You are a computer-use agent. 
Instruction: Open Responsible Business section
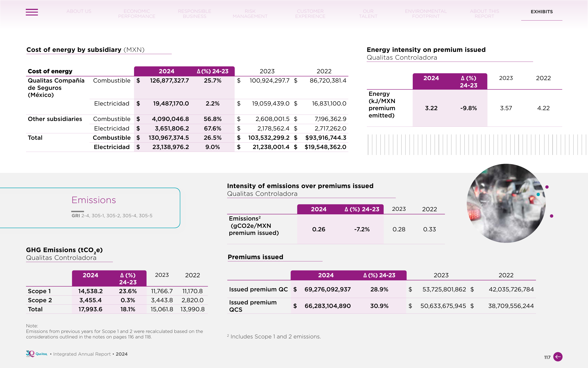(194, 14)
